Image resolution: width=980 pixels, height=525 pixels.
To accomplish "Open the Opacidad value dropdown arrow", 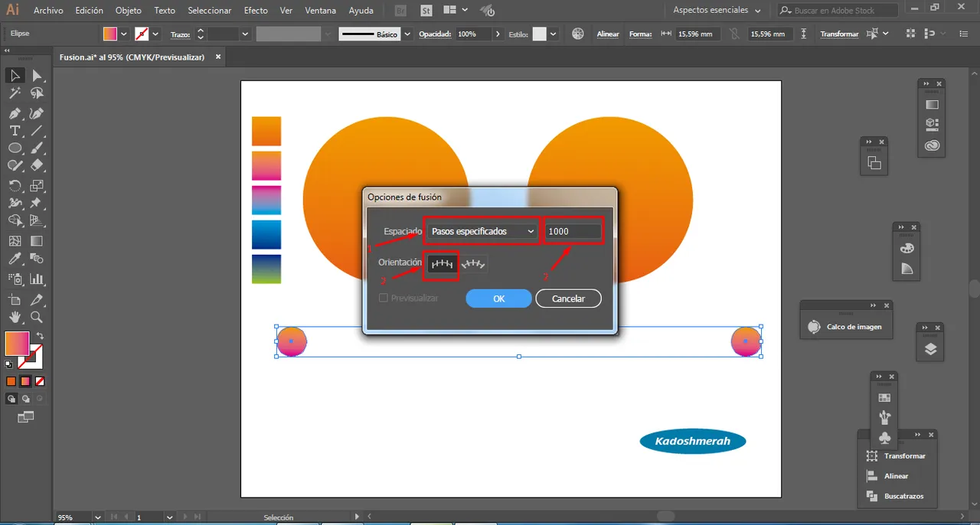I will (498, 34).
